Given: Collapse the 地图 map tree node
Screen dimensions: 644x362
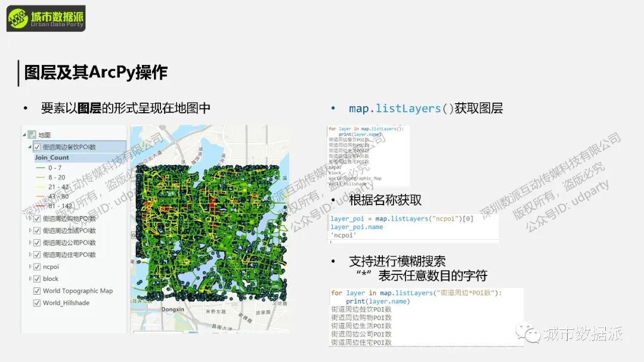Looking at the screenshot, I should 24,135.
